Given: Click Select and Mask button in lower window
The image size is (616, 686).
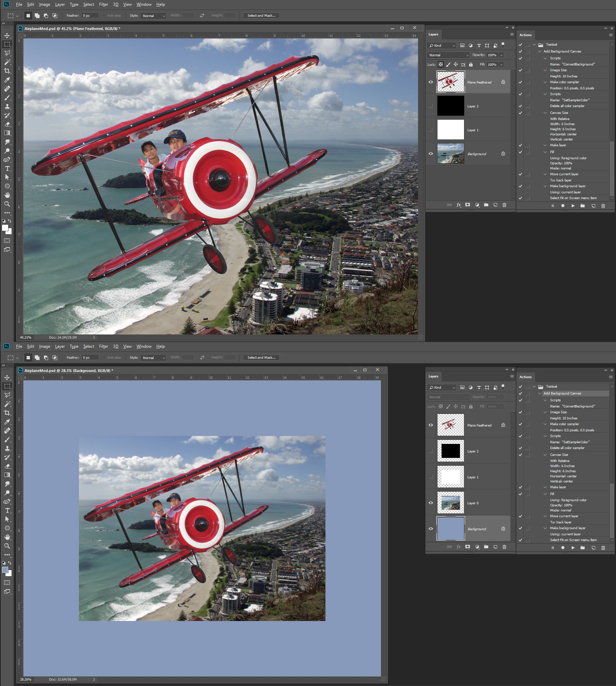Looking at the screenshot, I should point(261,357).
